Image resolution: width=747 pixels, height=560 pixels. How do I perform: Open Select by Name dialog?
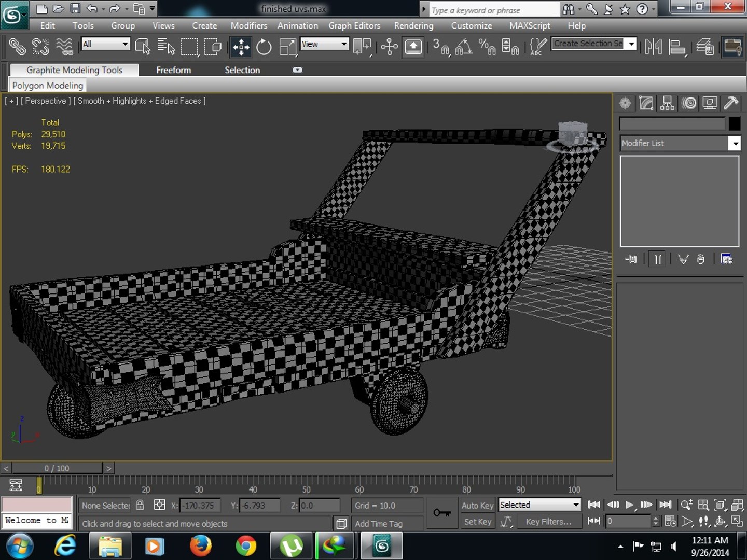click(166, 47)
